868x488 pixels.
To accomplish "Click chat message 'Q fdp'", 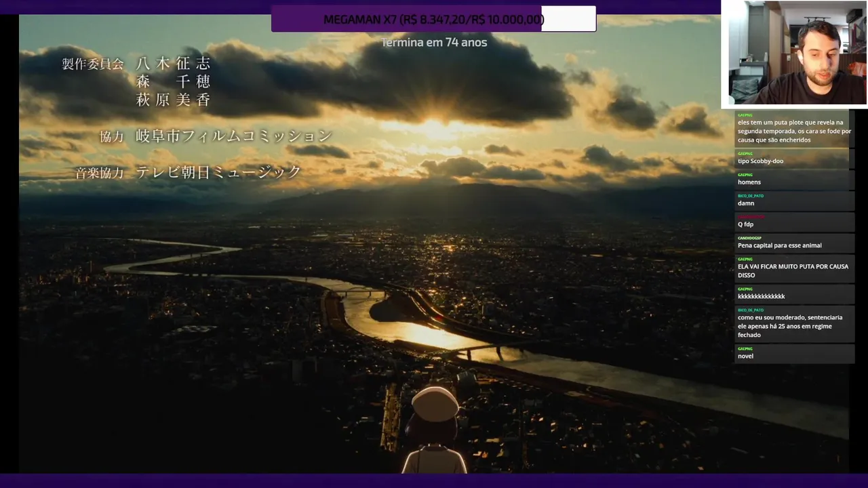I will [x=794, y=222].
